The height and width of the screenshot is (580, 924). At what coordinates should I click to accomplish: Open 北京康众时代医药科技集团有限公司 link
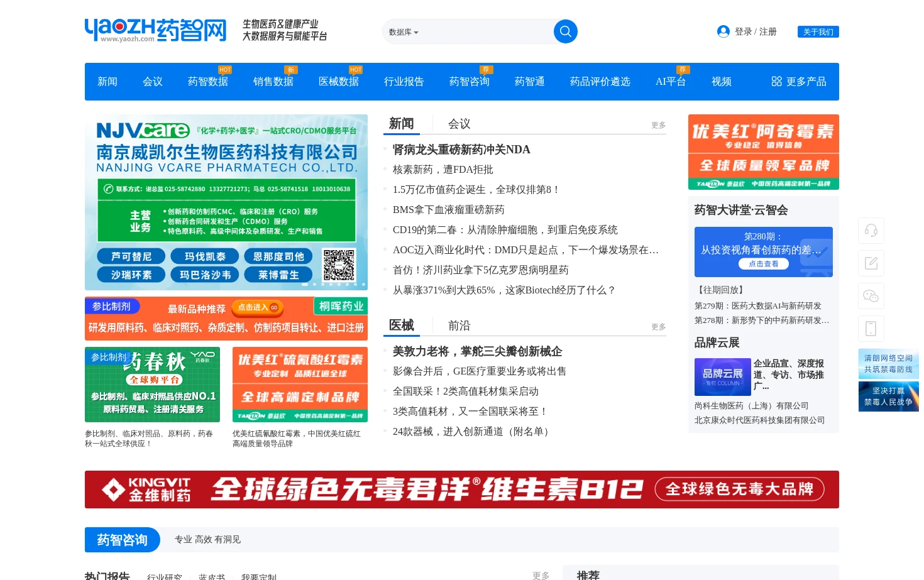(760, 420)
